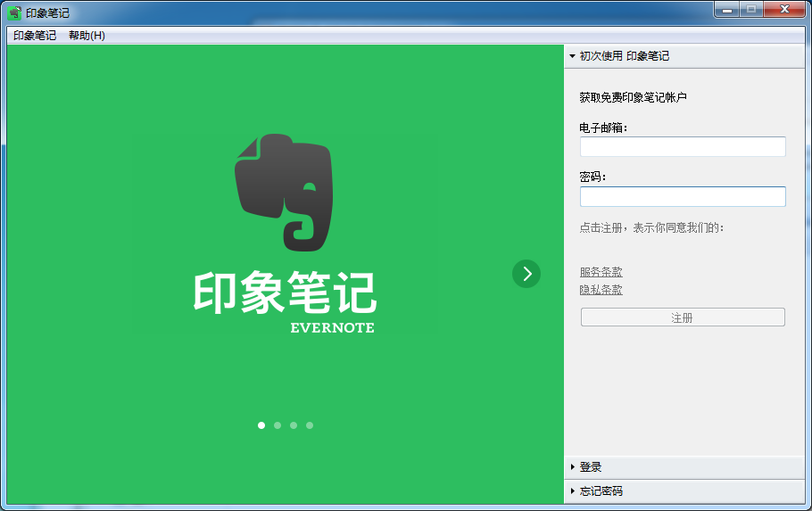The width and height of the screenshot is (812, 511).
Task: Open the 隐私条款 link
Action: click(601, 290)
